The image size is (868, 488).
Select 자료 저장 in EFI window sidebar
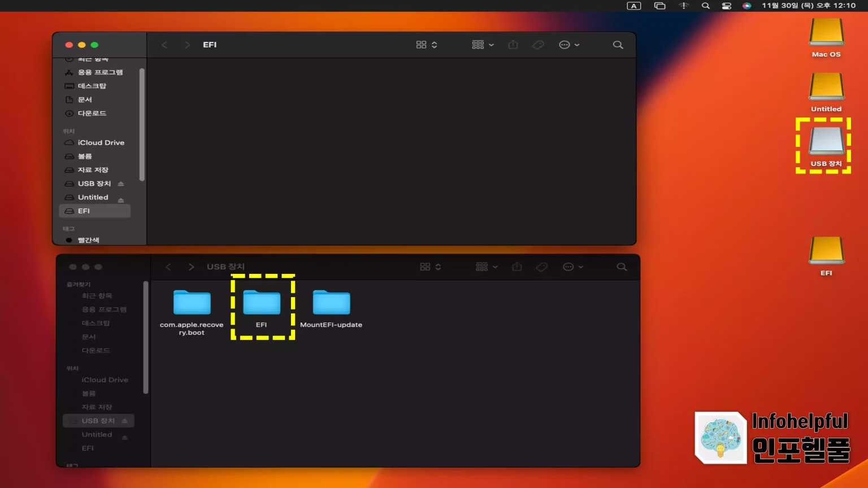pyautogui.click(x=95, y=169)
